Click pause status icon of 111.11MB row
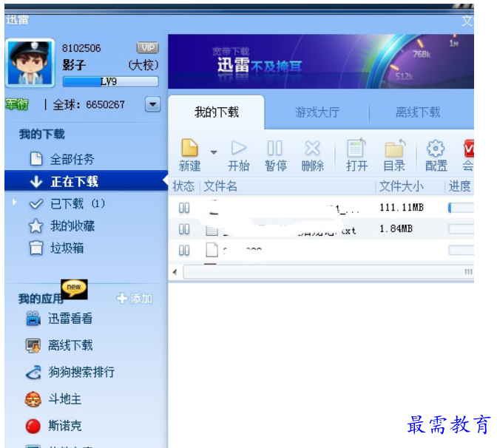497x448 pixels. point(184,208)
